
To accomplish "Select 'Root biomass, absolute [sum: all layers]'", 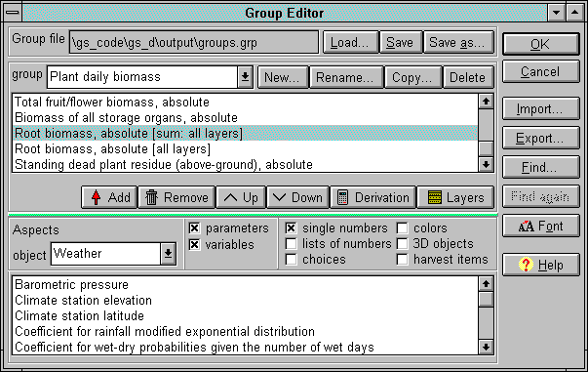I will (x=245, y=133).
